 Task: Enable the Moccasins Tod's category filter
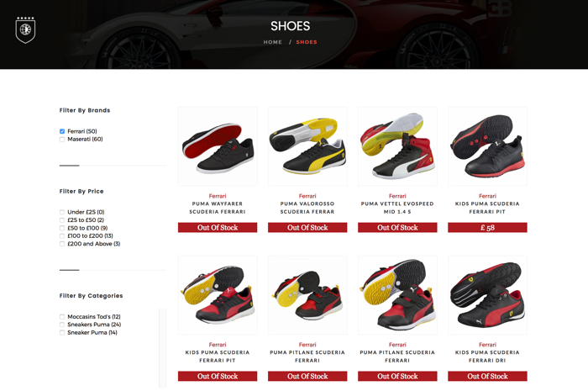62,317
